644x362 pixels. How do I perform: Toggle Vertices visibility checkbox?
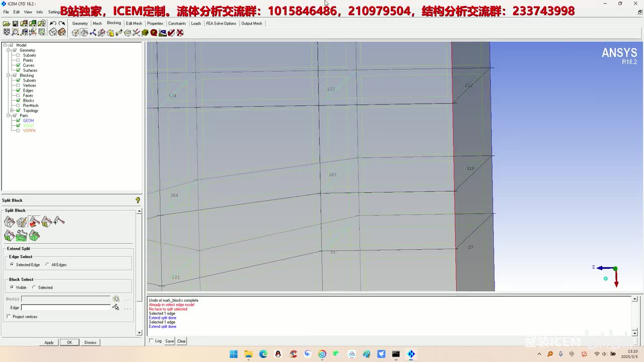tap(19, 85)
